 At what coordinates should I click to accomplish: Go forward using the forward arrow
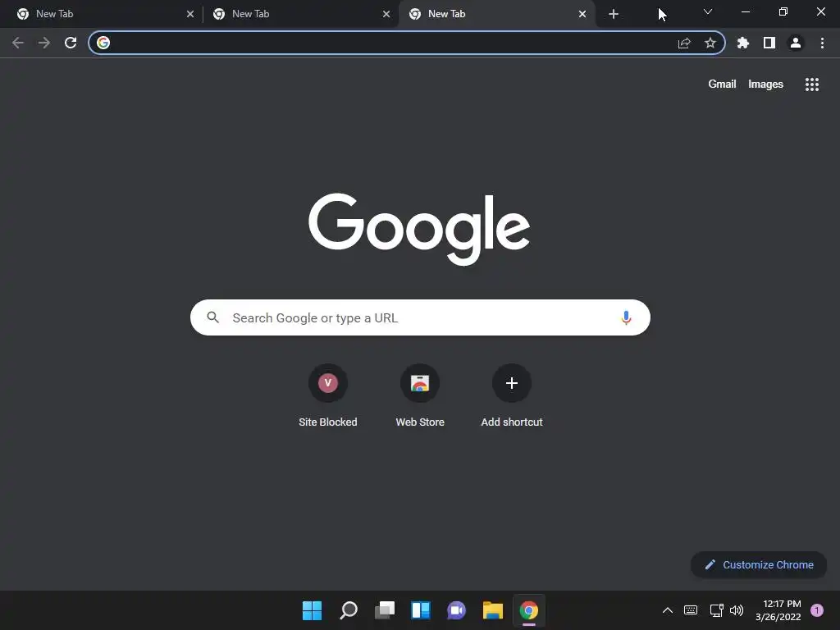44,43
